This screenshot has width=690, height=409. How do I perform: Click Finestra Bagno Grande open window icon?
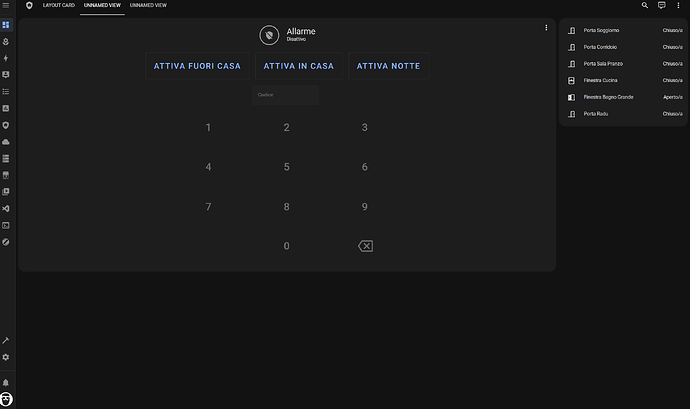[x=571, y=97]
